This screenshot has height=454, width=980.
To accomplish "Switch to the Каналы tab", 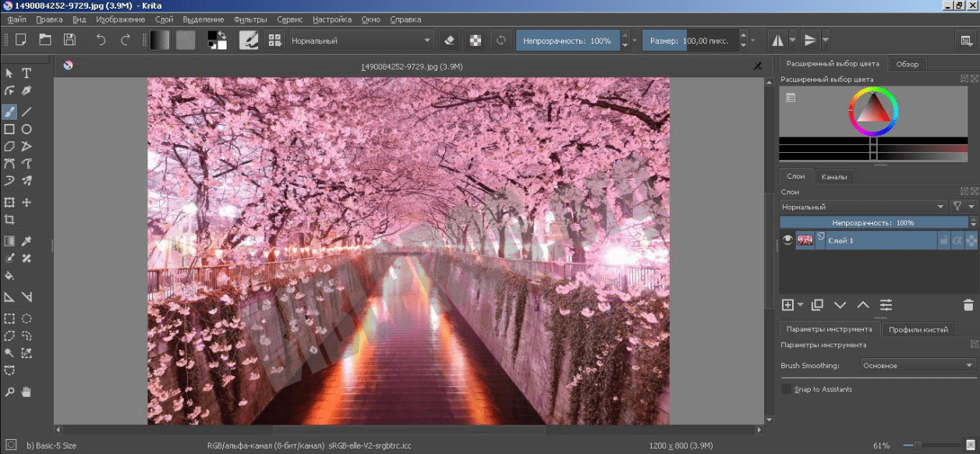I will tap(833, 176).
